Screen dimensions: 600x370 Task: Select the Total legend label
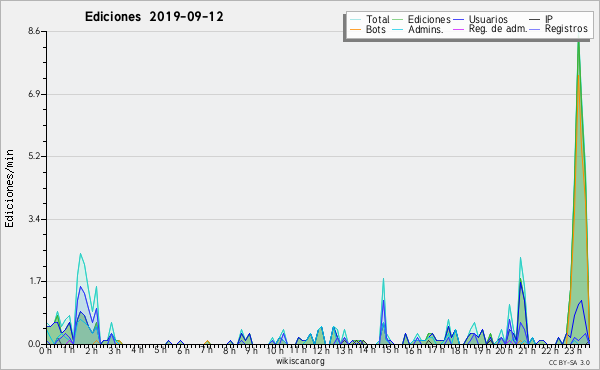coord(378,19)
